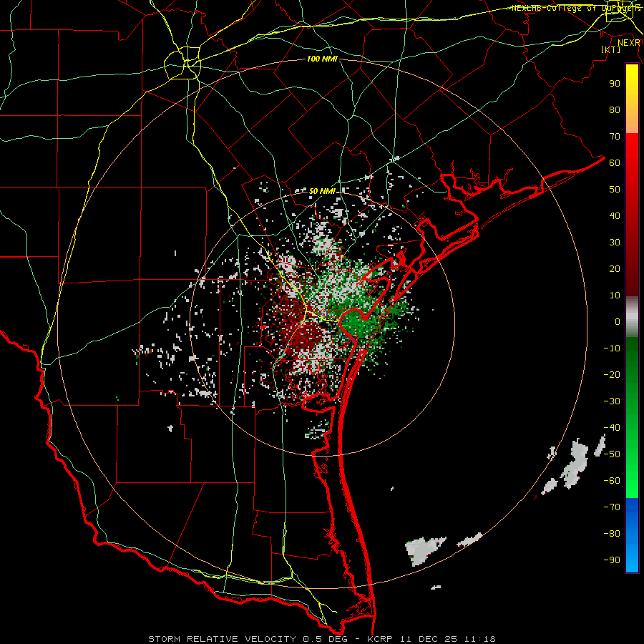The height and width of the screenshot is (644, 644).
Task: Click the 60 value on velocity scale
Action: click(x=615, y=162)
